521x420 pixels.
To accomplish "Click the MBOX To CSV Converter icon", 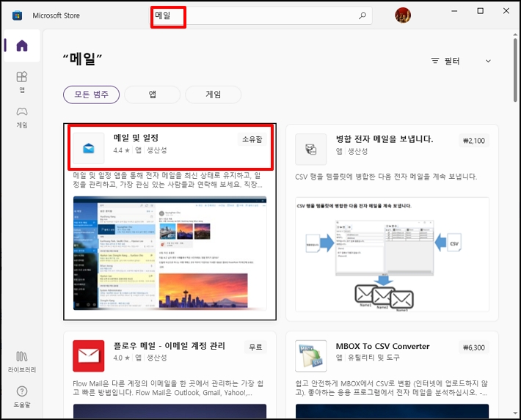I will (311, 356).
